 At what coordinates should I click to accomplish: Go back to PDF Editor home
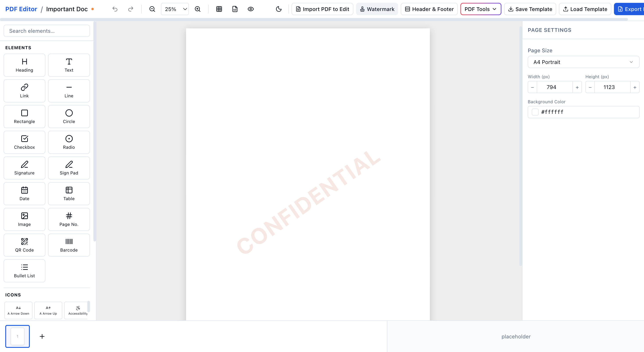tap(21, 9)
